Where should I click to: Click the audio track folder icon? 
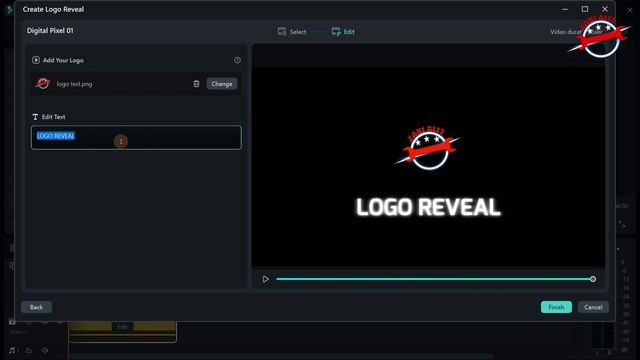tap(29, 350)
